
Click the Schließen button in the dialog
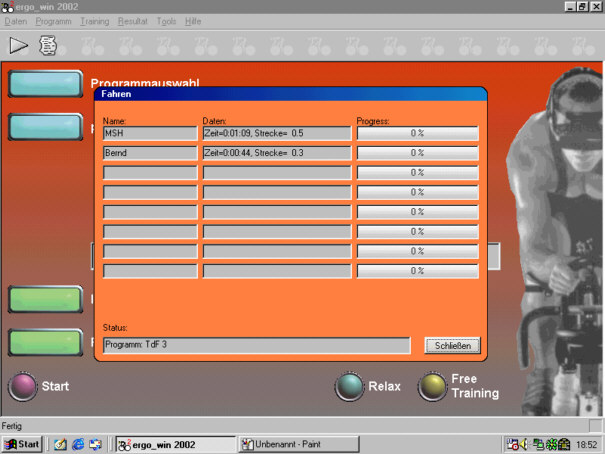pyautogui.click(x=452, y=345)
